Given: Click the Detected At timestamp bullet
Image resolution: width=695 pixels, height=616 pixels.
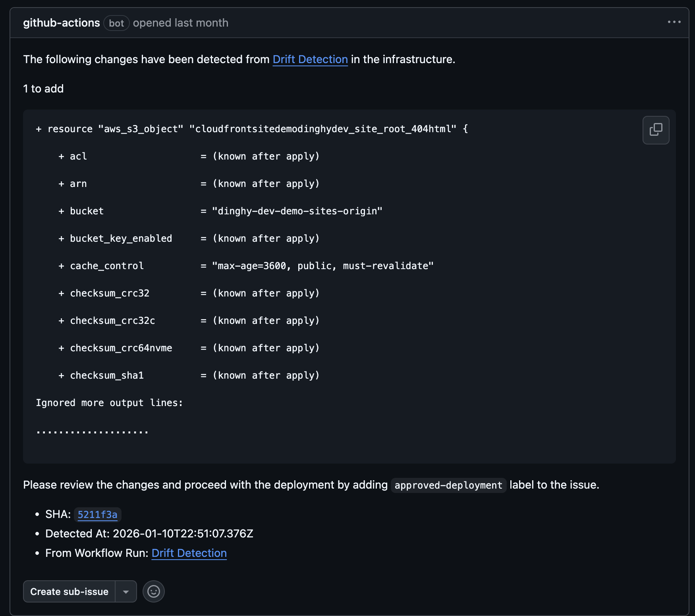Looking at the screenshot, I should tap(149, 533).
